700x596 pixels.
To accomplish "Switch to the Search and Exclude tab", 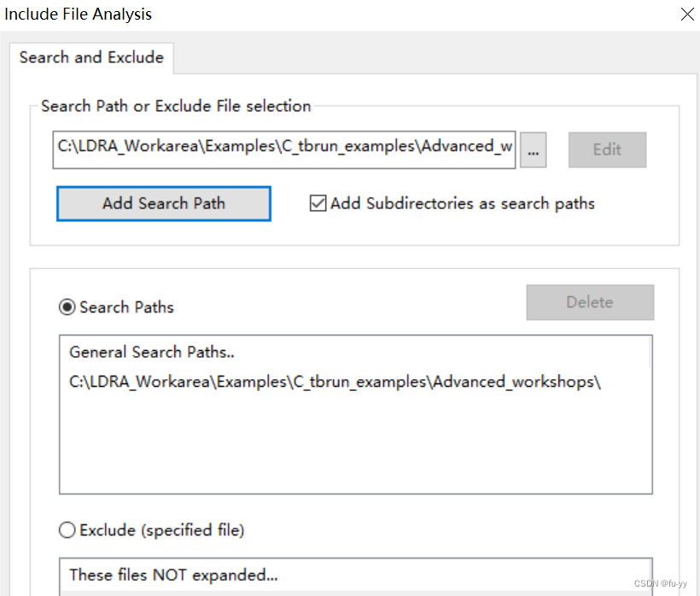I will (91, 58).
